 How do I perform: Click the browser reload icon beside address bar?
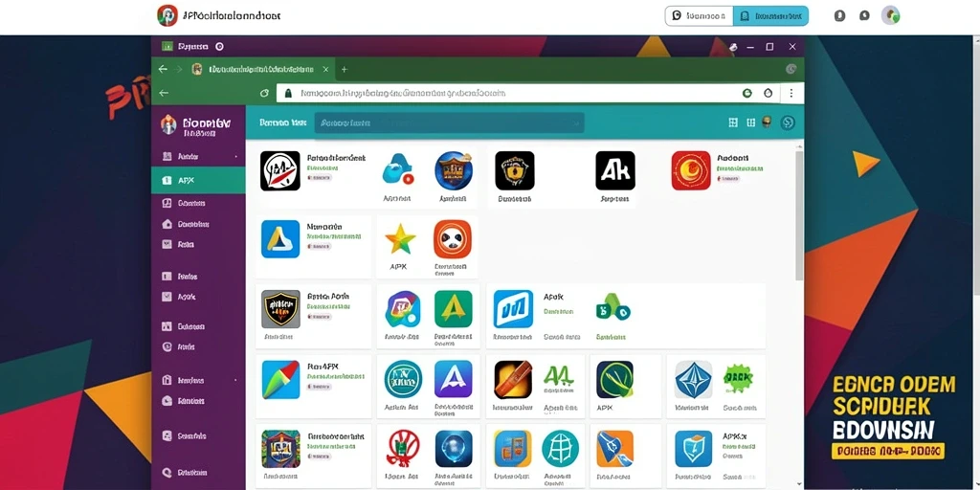point(264,93)
